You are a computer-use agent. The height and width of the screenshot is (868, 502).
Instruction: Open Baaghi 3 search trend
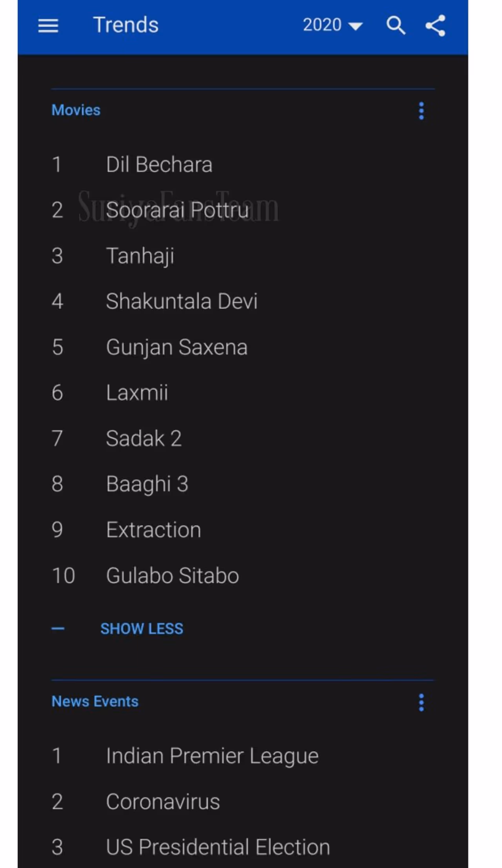[x=147, y=484]
